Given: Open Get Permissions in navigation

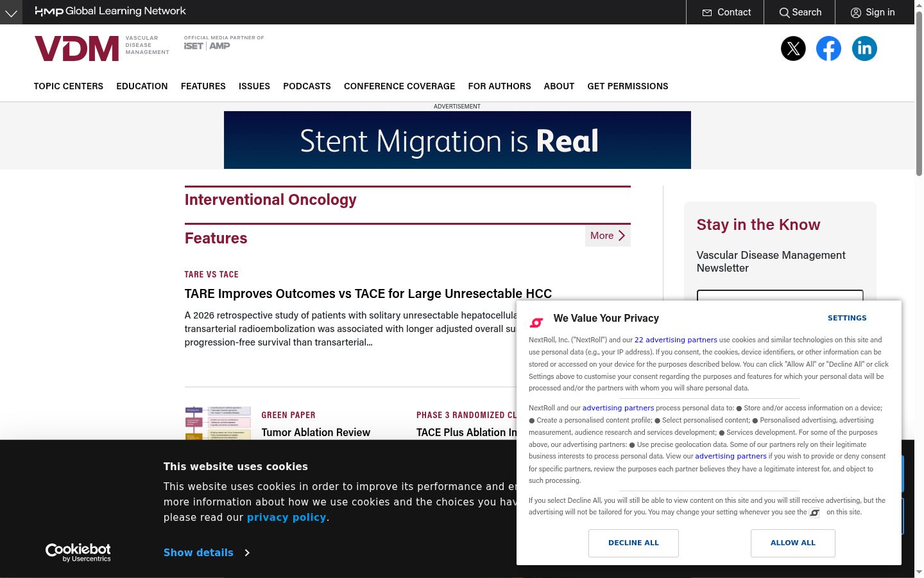Looking at the screenshot, I should [628, 86].
